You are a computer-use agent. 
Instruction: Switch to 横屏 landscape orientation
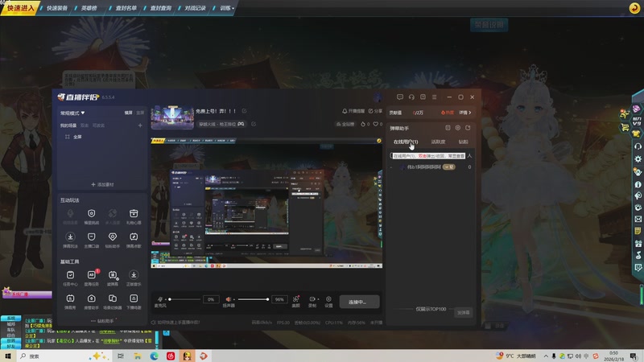coord(129,113)
